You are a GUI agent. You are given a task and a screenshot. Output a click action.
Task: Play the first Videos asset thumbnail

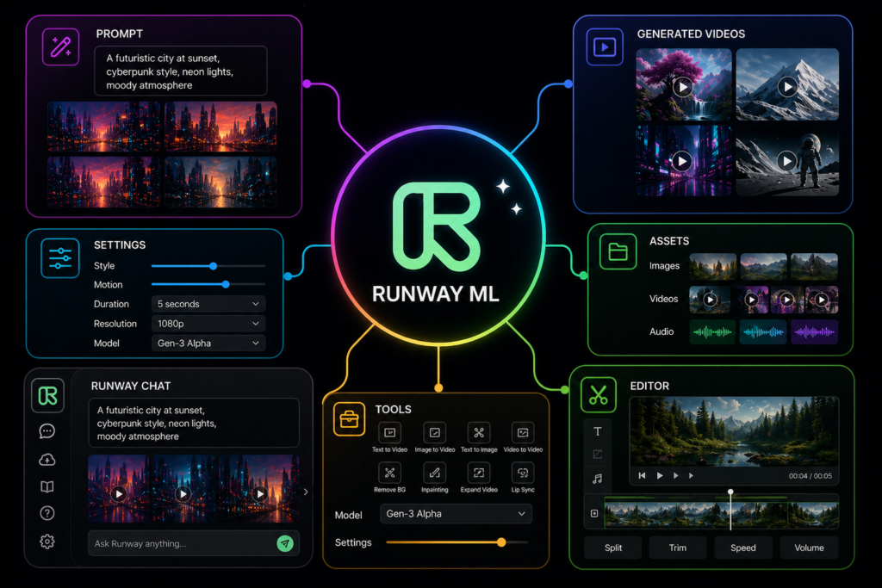(710, 300)
